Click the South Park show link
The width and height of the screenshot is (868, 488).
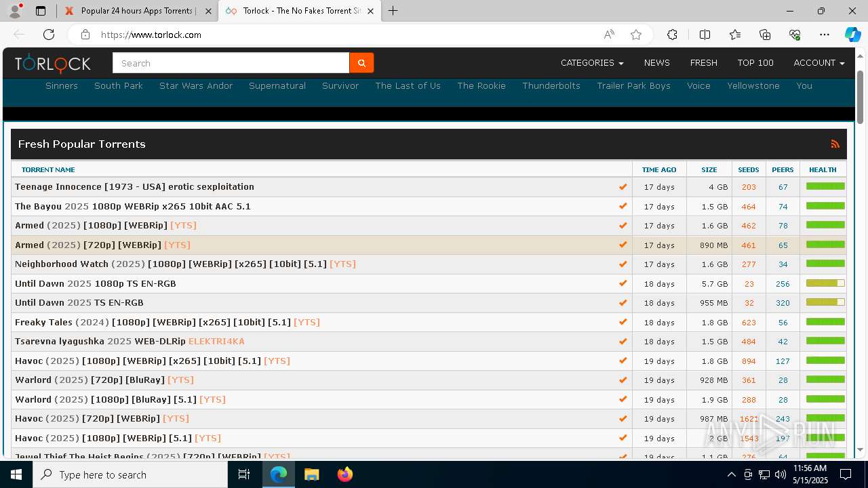coord(119,86)
